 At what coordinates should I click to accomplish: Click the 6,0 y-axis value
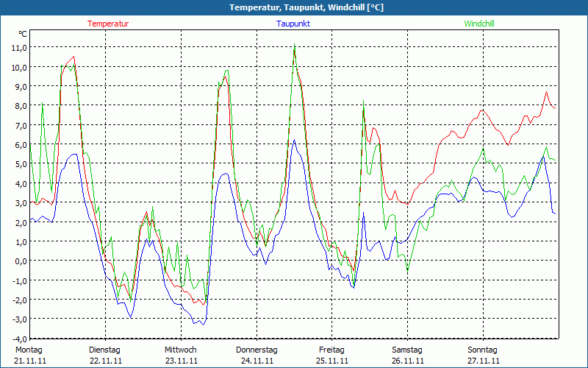[21, 145]
